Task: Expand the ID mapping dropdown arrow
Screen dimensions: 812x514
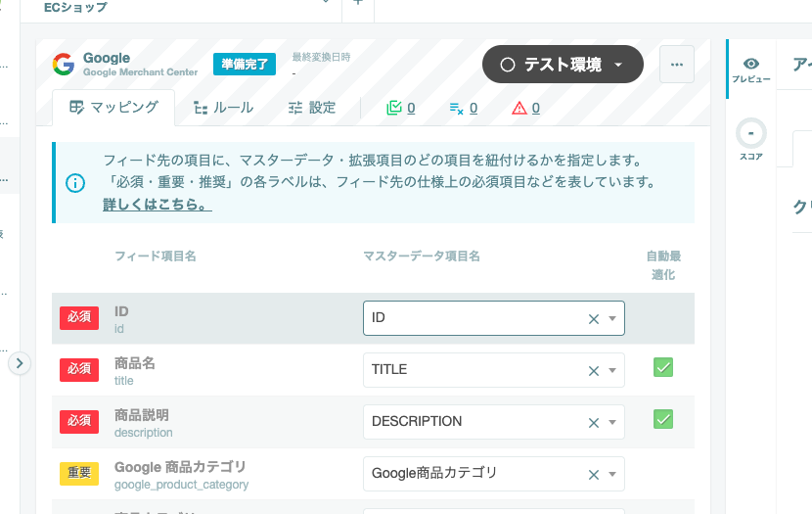Action: click(612, 318)
